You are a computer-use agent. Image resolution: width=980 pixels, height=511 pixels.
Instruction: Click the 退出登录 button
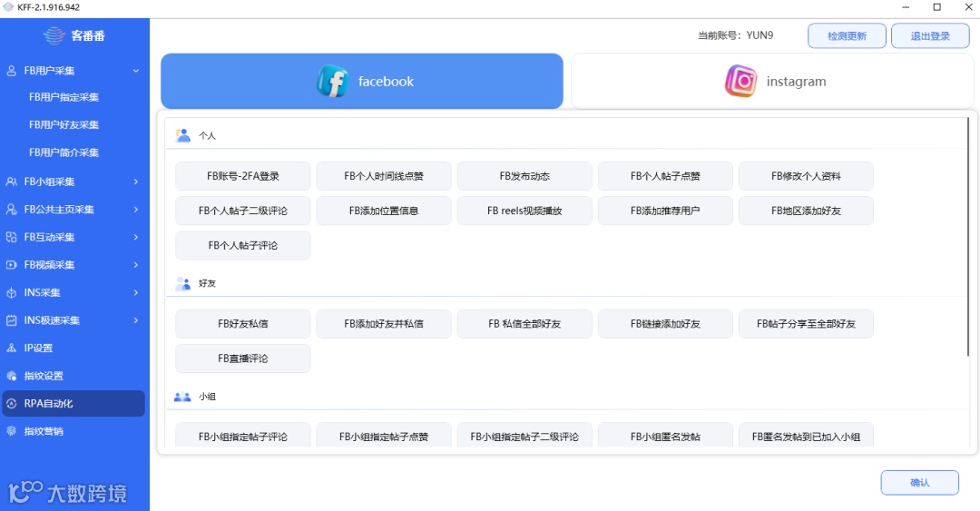pos(930,36)
